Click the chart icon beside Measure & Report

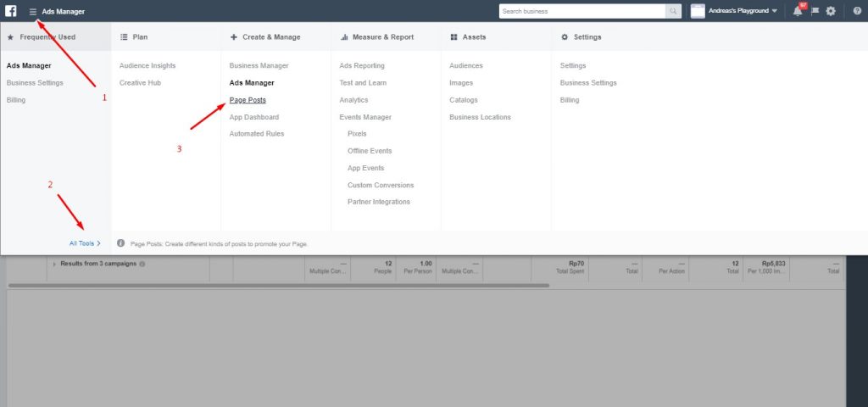click(x=344, y=37)
